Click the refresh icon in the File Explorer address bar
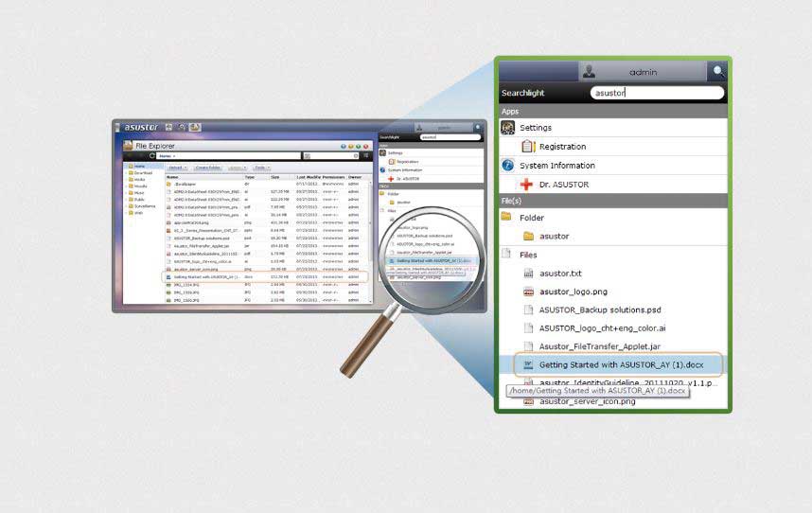The image size is (812, 513). [x=152, y=155]
